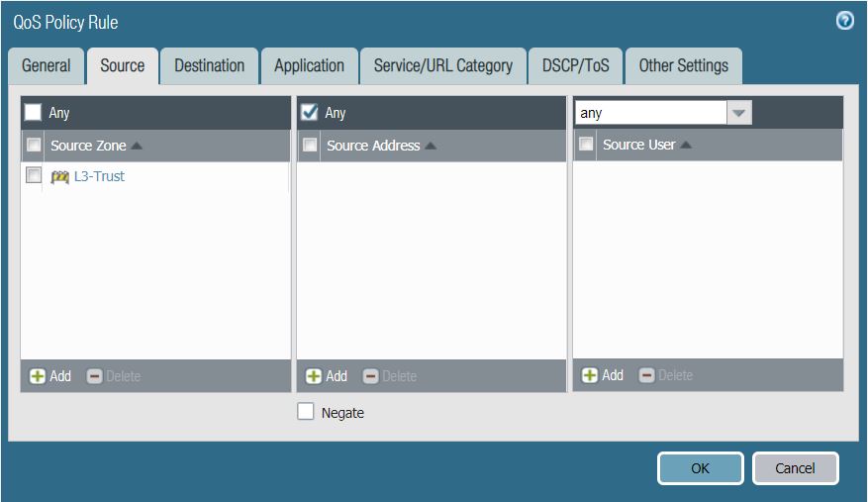Toggle select-all checkbox in Source User header
Image resolution: width=868 pixels, height=502 pixels.
pos(586,144)
